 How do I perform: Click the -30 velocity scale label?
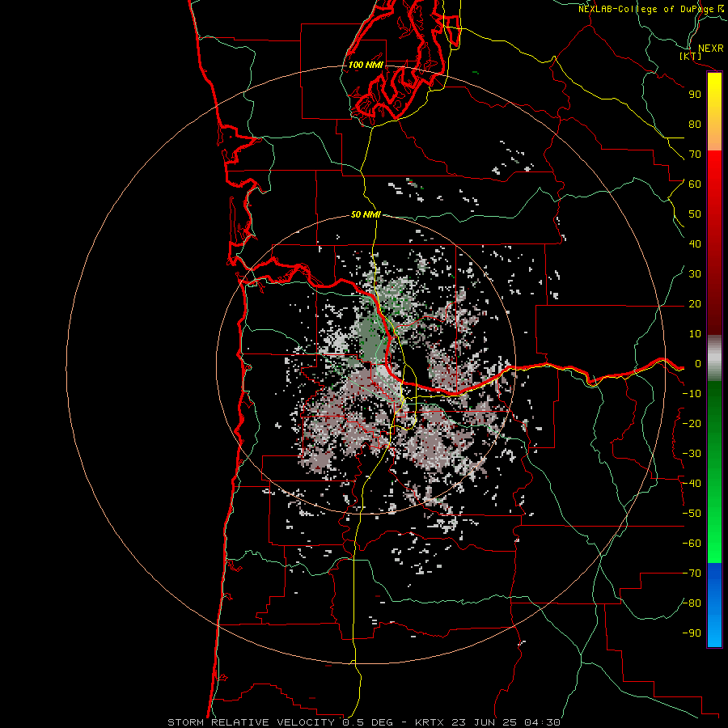click(x=692, y=454)
